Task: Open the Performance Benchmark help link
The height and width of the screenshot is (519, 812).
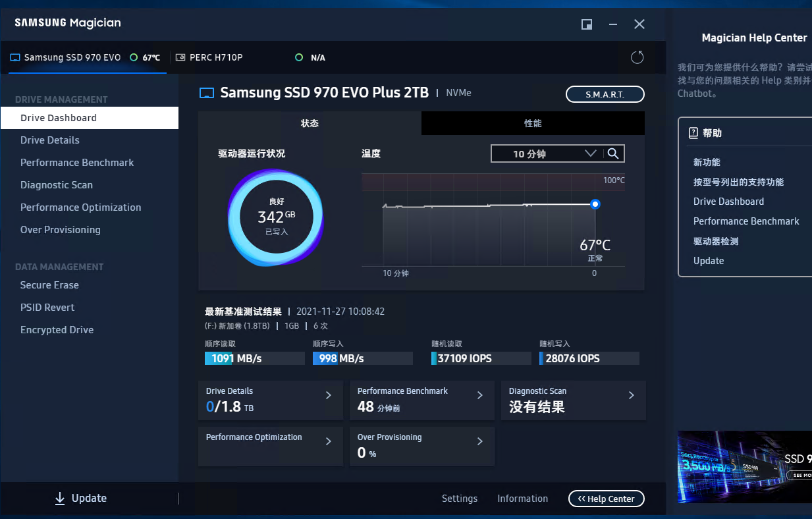Action: (x=746, y=221)
